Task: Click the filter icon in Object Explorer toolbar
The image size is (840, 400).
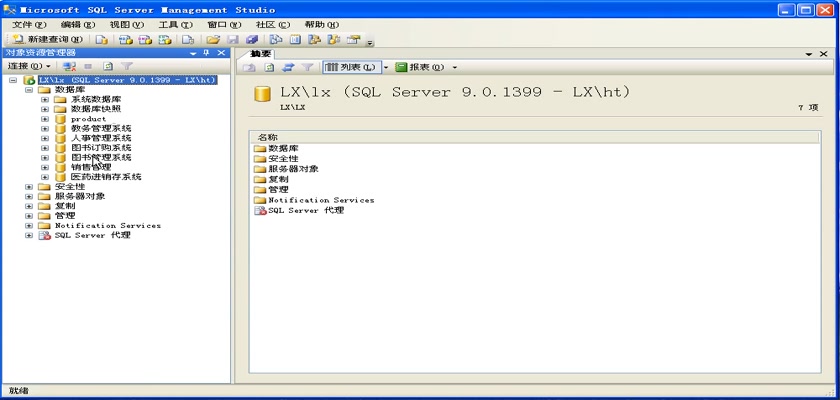Action: click(x=126, y=66)
